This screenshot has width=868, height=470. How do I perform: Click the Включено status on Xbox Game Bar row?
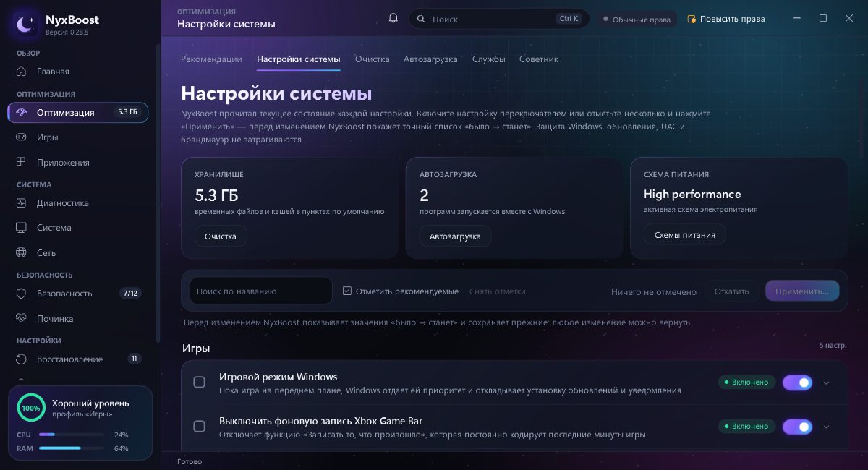coord(746,427)
